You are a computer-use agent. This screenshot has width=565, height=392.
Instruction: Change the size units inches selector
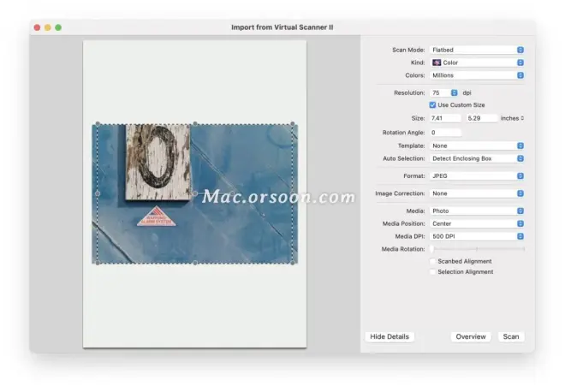pos(512,118)
